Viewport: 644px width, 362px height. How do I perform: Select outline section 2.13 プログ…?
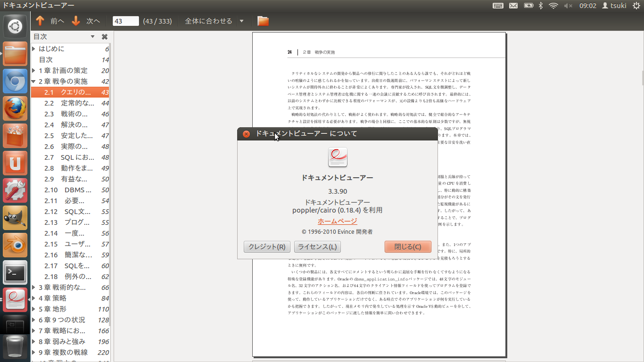pyautogui.click(x=70, y=222)
